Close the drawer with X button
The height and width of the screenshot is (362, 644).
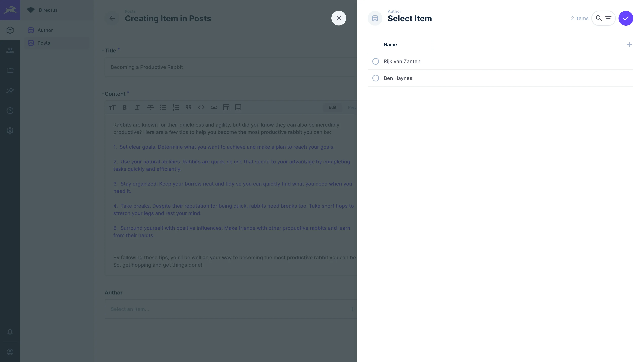338,18
